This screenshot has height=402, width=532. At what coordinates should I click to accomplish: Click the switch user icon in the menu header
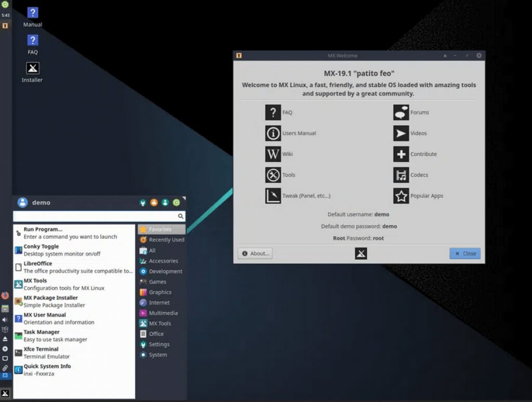click(x=165, y=203)
